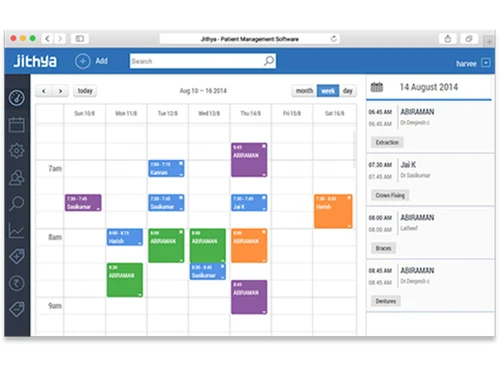500x375 pixels.
Task: Open ABIRAMAN 08.00 AM Latheef entry
Action: tap(430, 233)
